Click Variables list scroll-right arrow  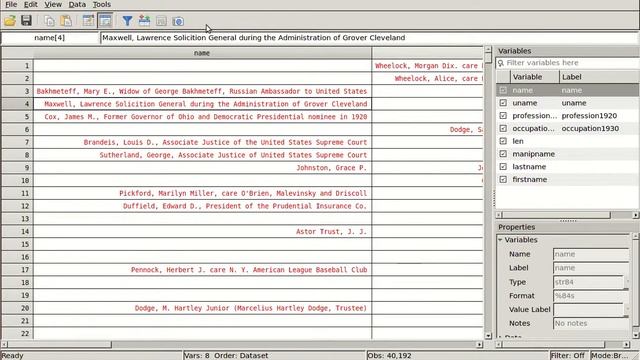point(636,215)
